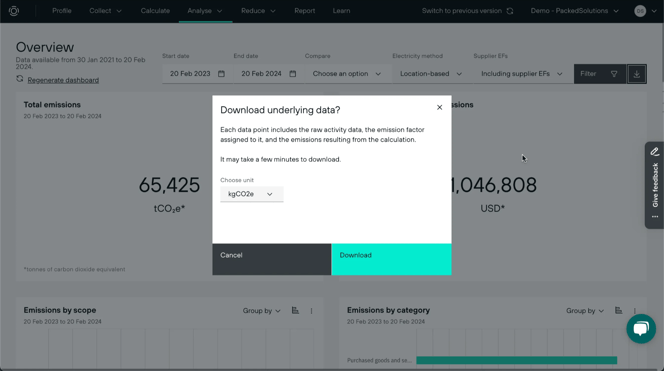Open the chat support bubble
The height and width of the screenshot is (371, 664).
(x=641, y=329)
